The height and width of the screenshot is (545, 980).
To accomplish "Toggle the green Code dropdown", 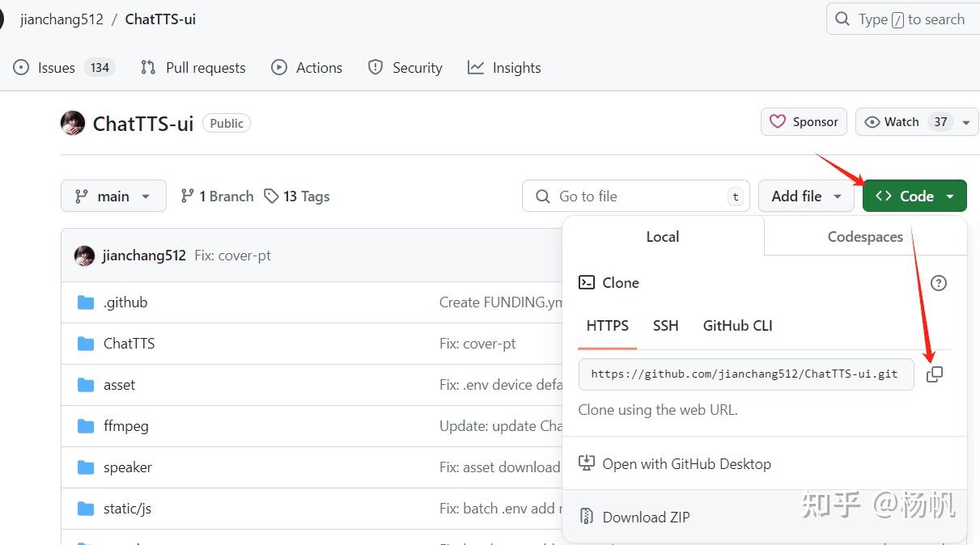I will (x=914, y=196).
